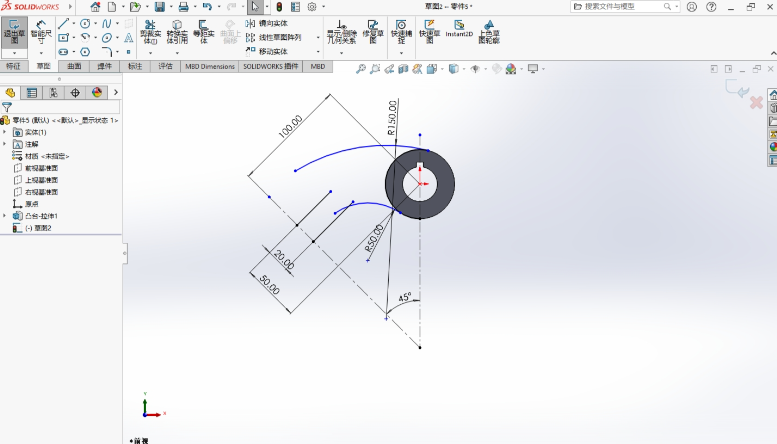Click Repair Sketch (修复草图) tool
Screen dimensions: 777x444
[373, 32]
